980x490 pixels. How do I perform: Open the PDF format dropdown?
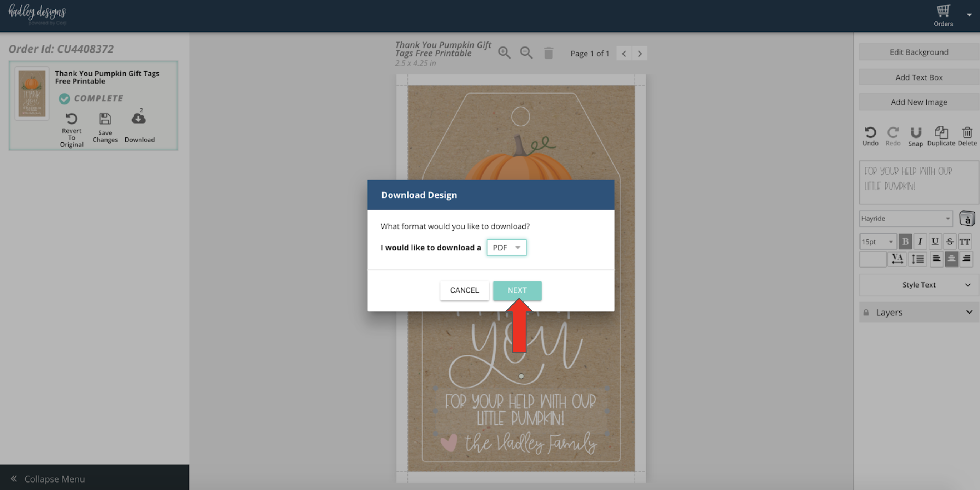pyautogui.click(x=506, y=247)
